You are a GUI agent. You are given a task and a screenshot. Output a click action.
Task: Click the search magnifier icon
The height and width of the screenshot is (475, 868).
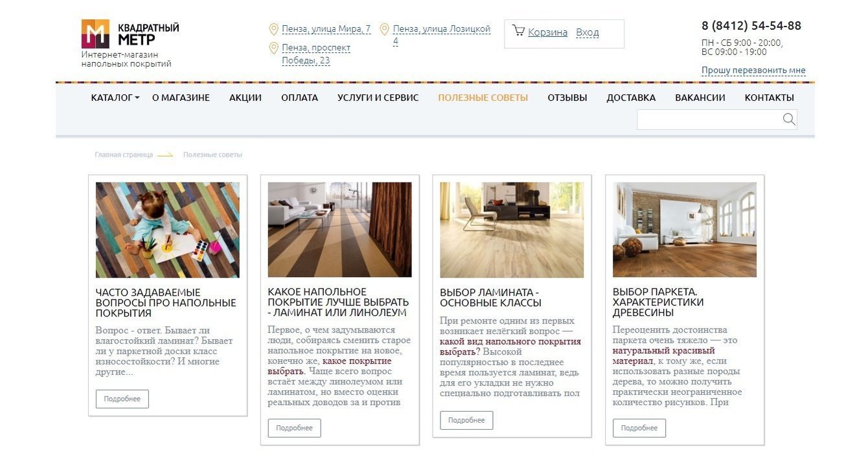[x=788, y=119]
